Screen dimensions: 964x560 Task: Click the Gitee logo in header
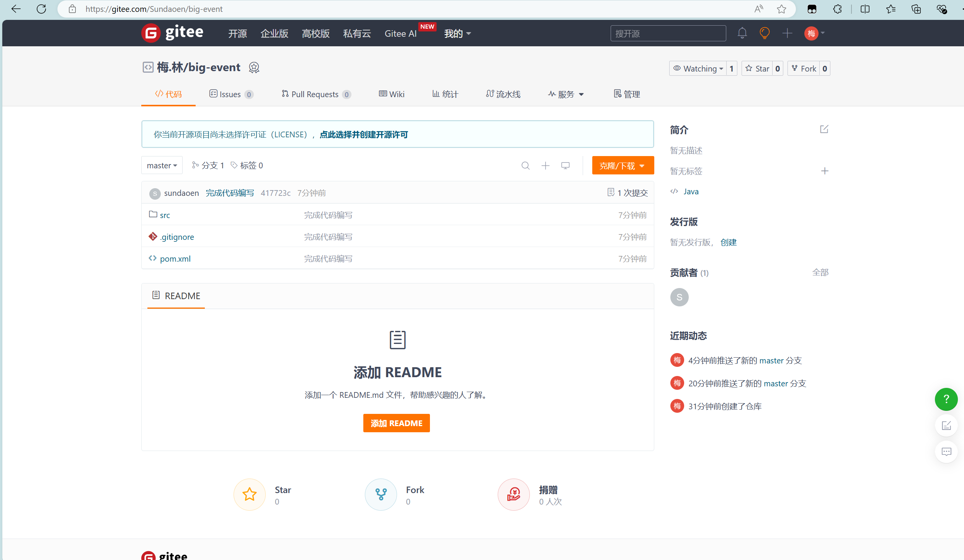[x=172, y=33]
